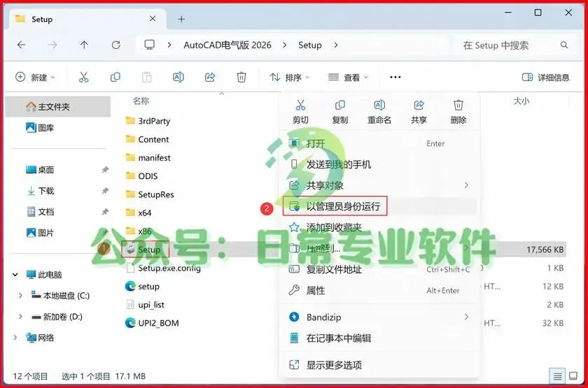
Task: Go back with the back arrow
Action: click(22, 45)
